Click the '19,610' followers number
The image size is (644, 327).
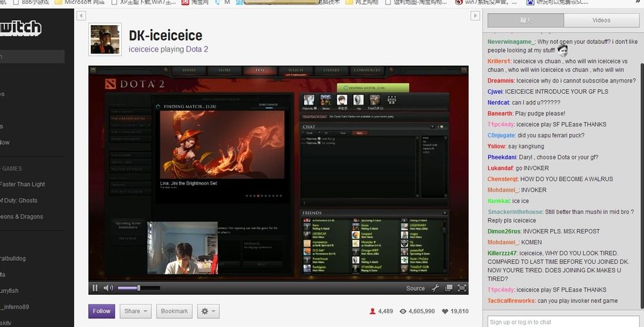(x=460, y=312)
